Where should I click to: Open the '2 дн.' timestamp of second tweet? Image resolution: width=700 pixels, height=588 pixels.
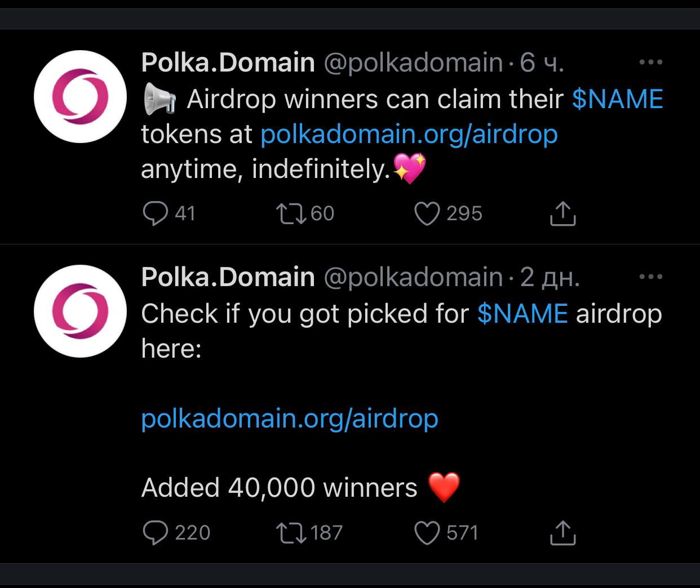(550, 277)
